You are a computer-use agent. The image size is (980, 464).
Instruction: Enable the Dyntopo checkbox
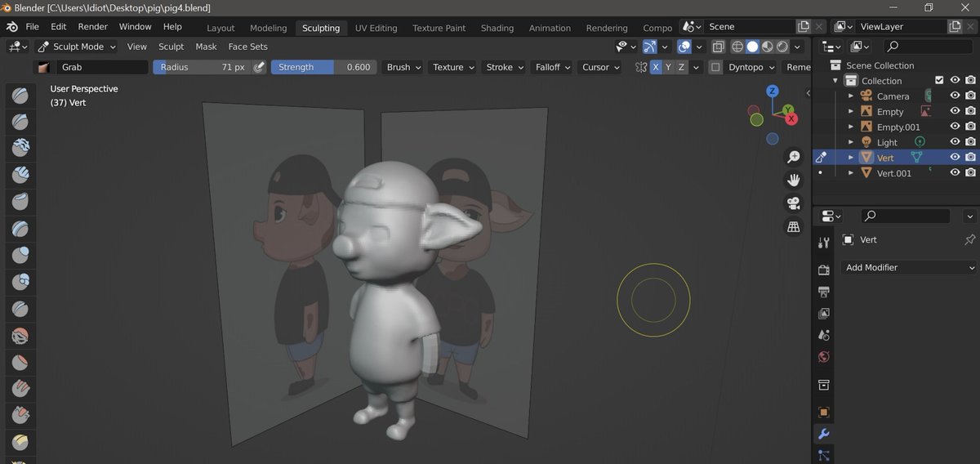(715, 67)
